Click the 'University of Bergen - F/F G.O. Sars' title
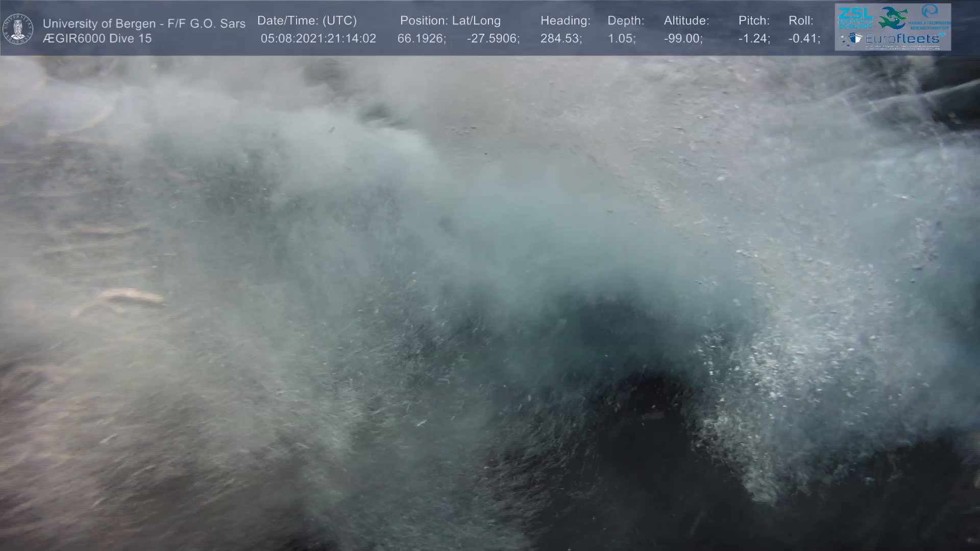 [x=144, y=23]
